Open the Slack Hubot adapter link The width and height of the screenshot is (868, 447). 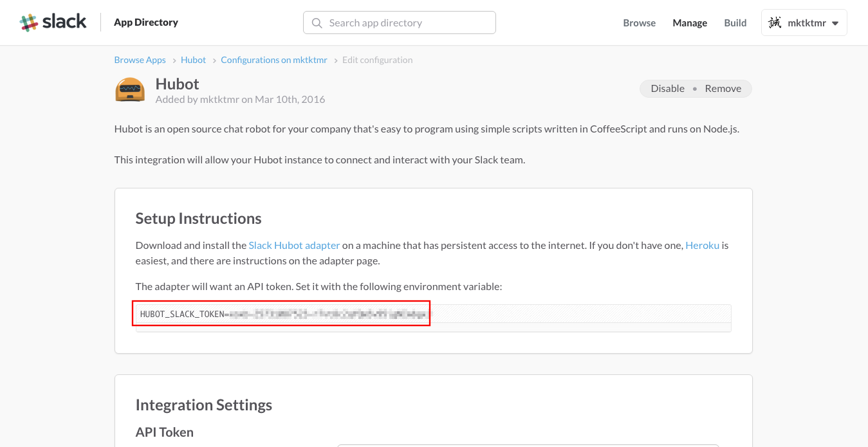295,245
